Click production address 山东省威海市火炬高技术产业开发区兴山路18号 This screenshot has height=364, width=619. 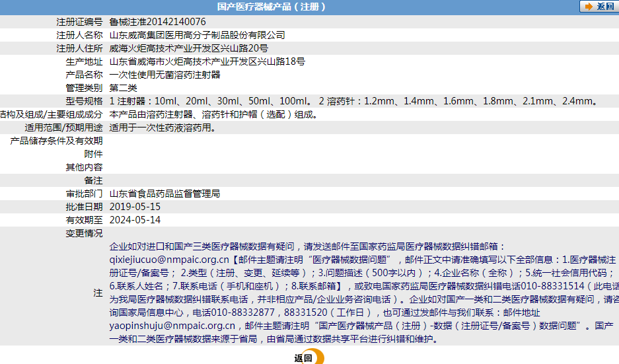click(x=207, y=61)
